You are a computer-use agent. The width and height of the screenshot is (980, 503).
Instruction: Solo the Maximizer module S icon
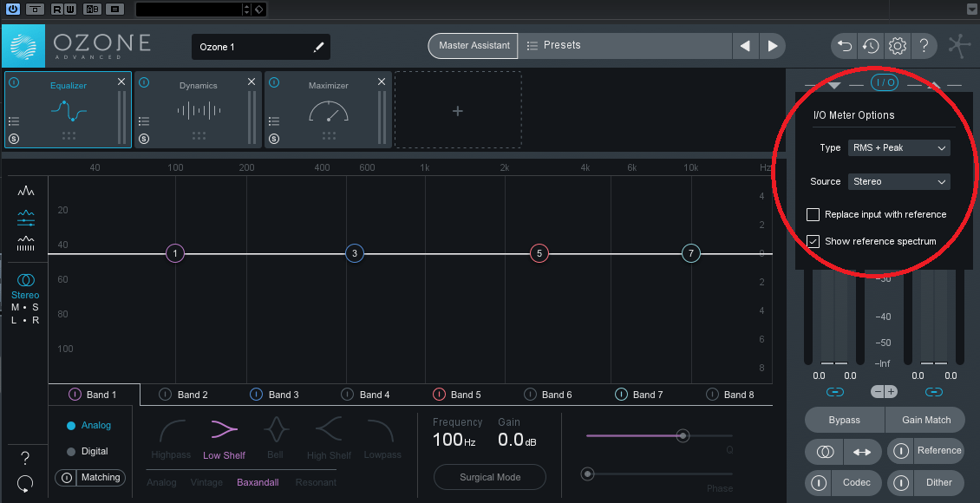pos(274,139)
